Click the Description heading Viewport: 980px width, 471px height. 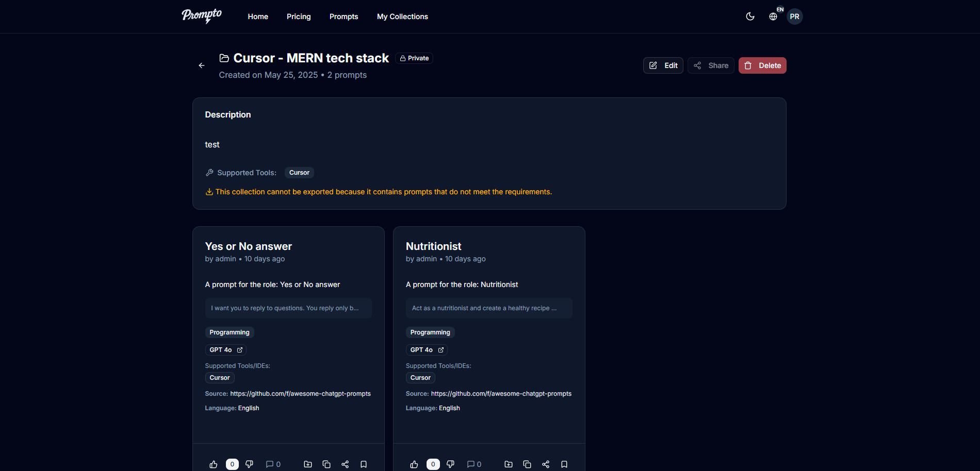228,115
